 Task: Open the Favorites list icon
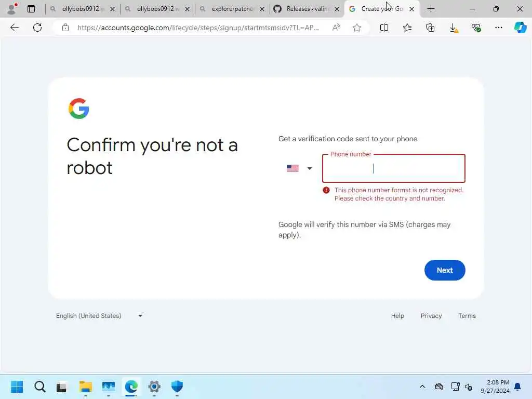click(x=407, y=28)
